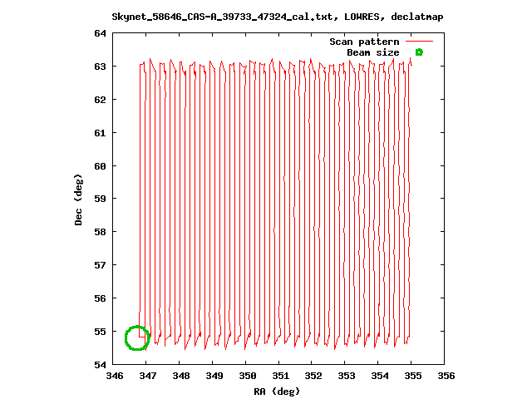Click the Dec axis tick label 60

pyautogui.click(x=100, y=166)
